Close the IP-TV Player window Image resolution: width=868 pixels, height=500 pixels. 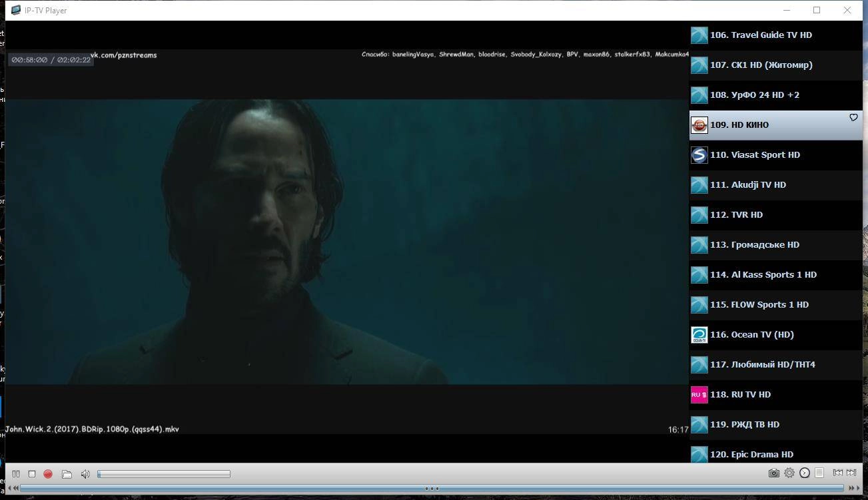tap(847, 10)
